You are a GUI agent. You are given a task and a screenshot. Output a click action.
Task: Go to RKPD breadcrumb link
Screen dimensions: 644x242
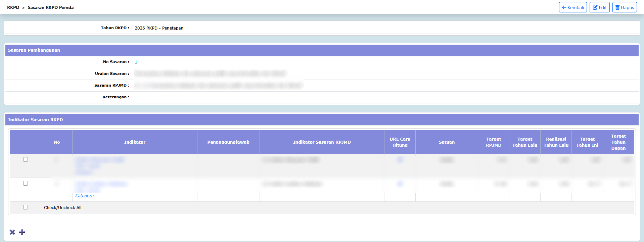coord(13,7)
